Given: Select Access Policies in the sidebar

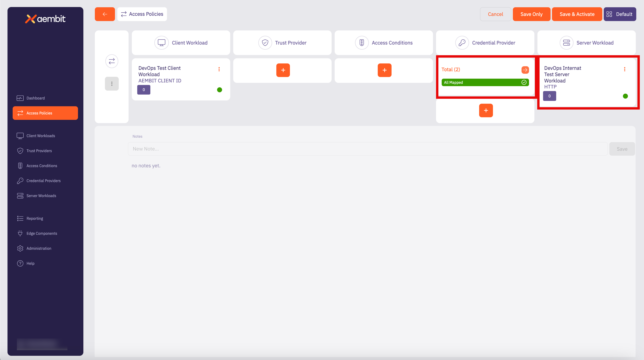Looking at the screenshot, I should pyautogui.click(x=45, y=113).
